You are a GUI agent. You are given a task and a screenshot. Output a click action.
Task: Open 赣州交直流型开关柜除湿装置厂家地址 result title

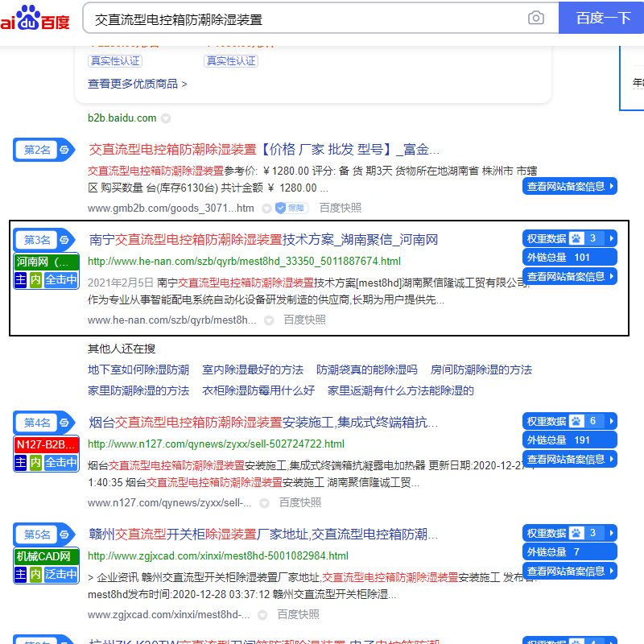pyautogui.click(x=263, y=535)
